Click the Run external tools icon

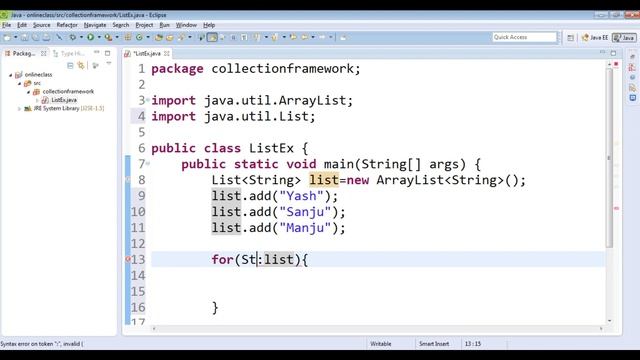click(x=108, y=38)
